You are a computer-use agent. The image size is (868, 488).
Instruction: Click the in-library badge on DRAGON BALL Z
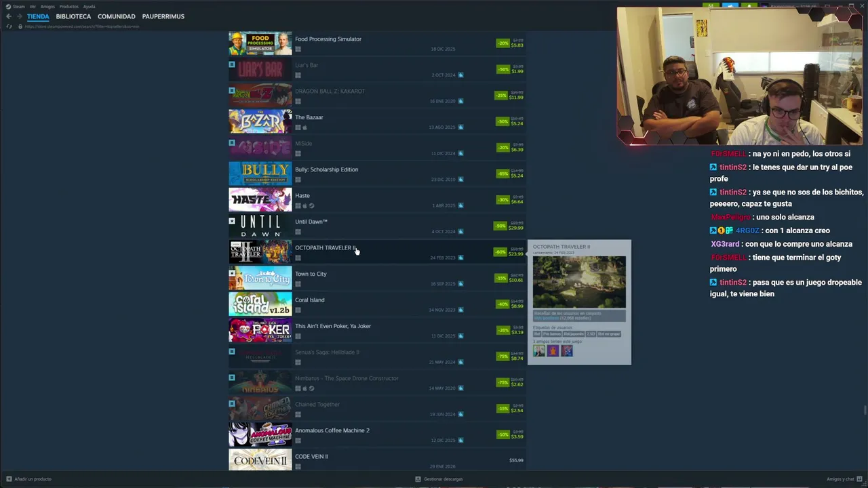pyautogui.click(x=232, y=90)
